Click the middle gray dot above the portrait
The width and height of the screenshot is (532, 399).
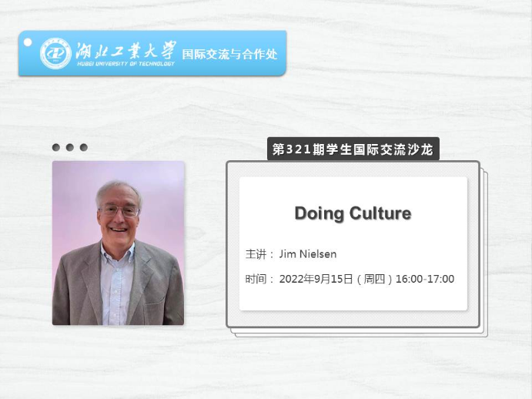click(70, 147)
